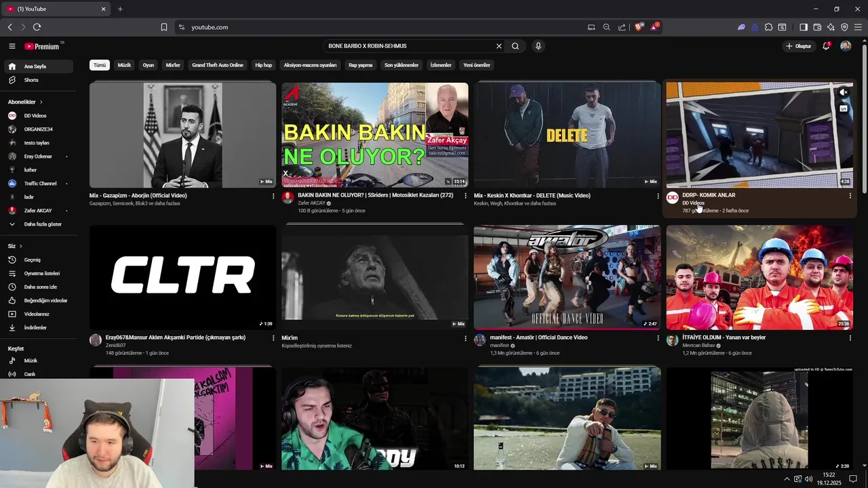Select the Son yüklenenler chip
Screen dimensions: 868x488
(401, 65)
